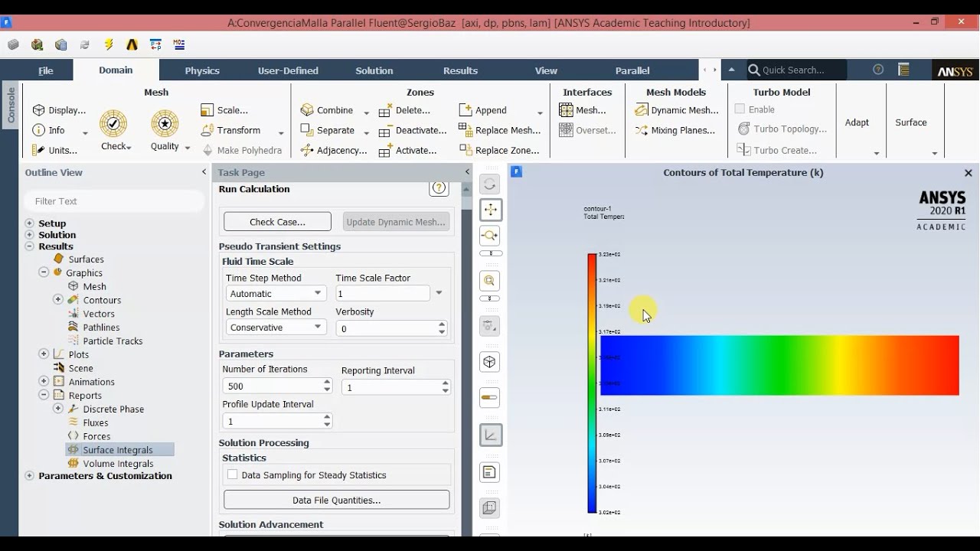Viewport: 980px width, 551px height.
Task: Expand the Contours tree node
Action: click(57, 299)
